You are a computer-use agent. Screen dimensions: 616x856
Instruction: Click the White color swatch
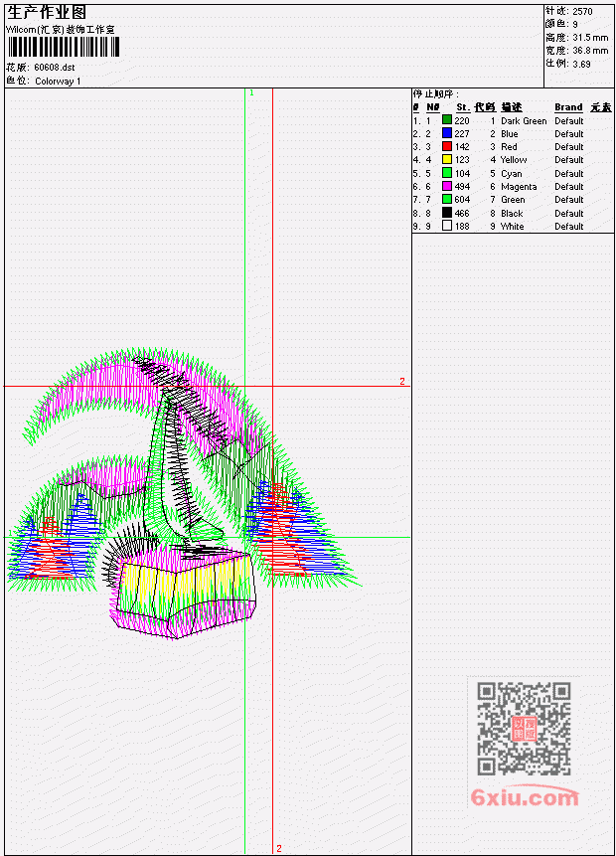click(x=447, y=226)
